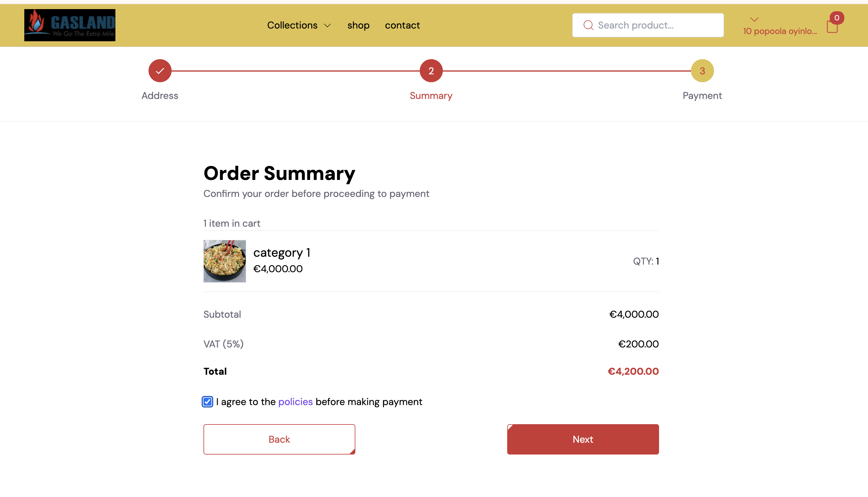This screenshot has height=497, width=868.
Task: Click the Next button
Action: coord(583,439)
